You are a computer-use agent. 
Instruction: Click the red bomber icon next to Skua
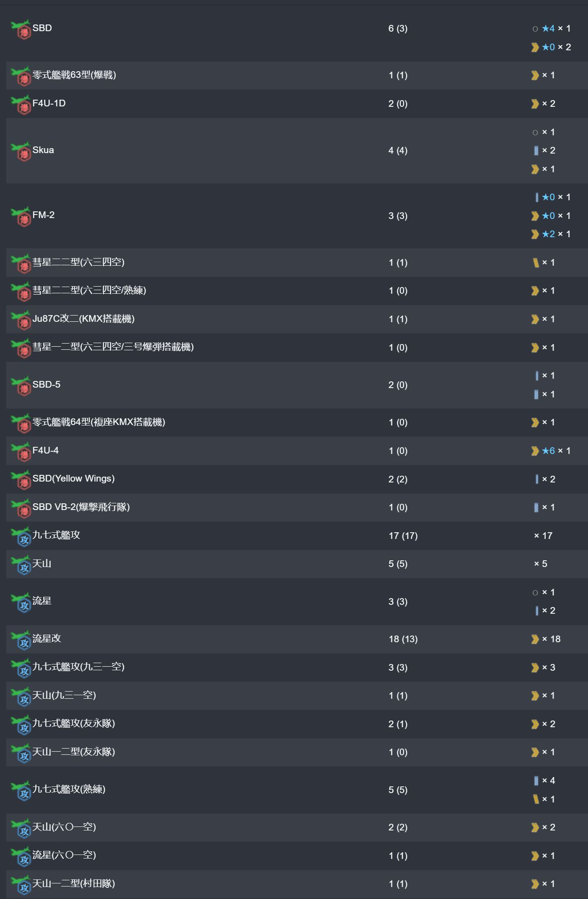click(x=21, y=151)
